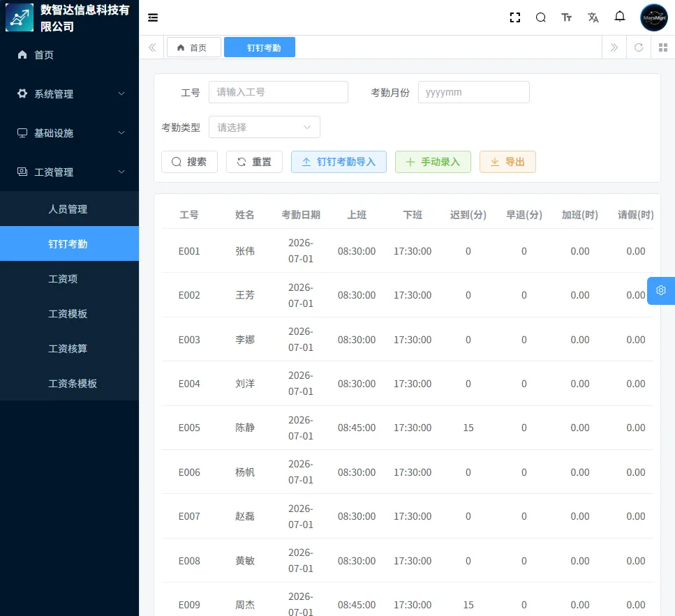Switch to the 首页 tab
Image resolution: width=675 pixels, height=616 pixels.
coord(194,47)
